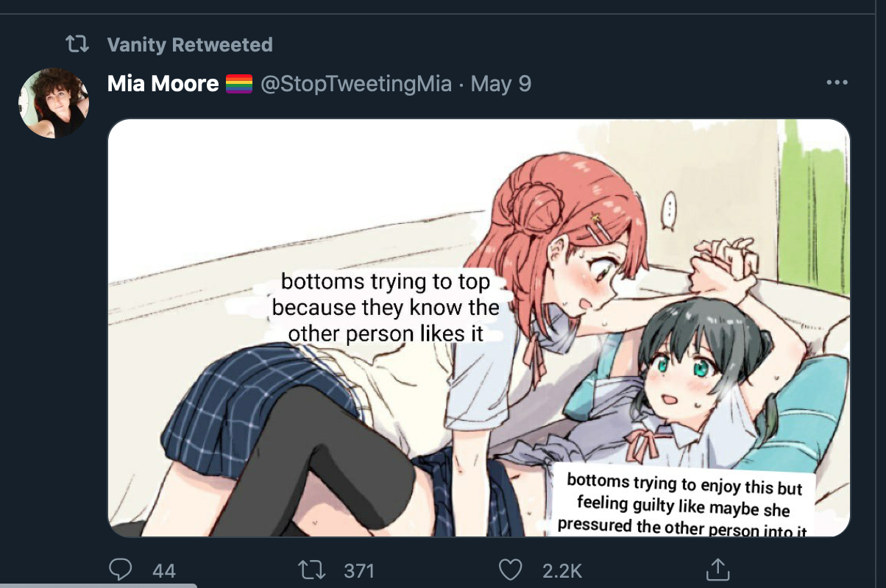Open the @StopTweetingMia handle
Viewport: 886px width, 588px height.
click(x=356, y=85)
